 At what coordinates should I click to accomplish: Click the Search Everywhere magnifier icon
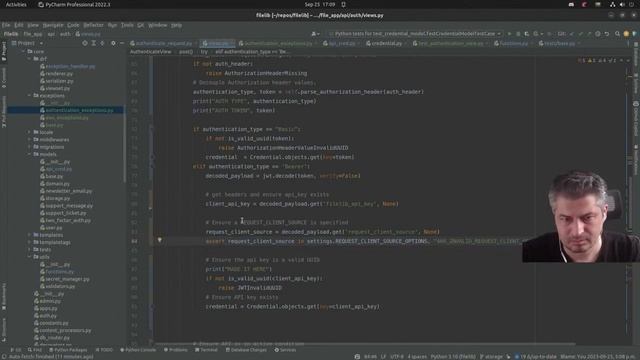[x=617, y=34]
